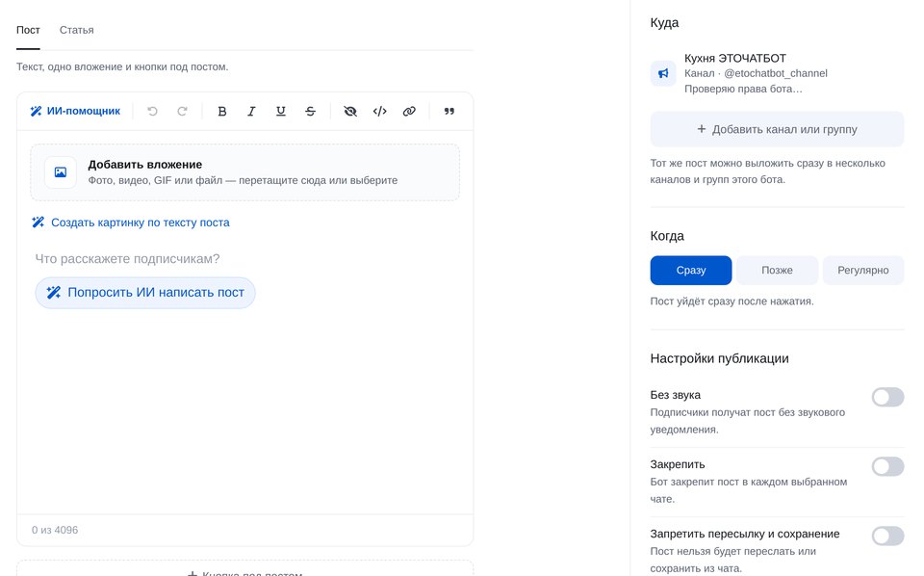Toggle italic formatting

pos(251,111)
